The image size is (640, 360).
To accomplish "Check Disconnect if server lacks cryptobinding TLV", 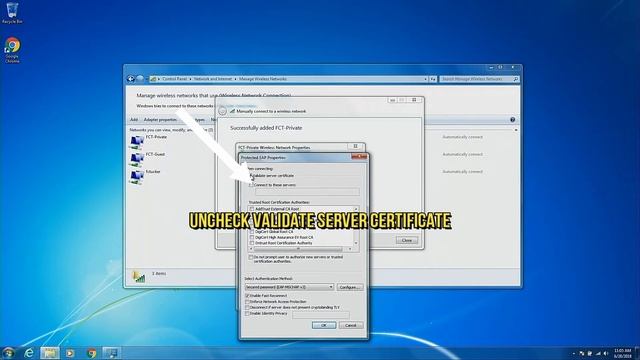I will click(247, 307).
